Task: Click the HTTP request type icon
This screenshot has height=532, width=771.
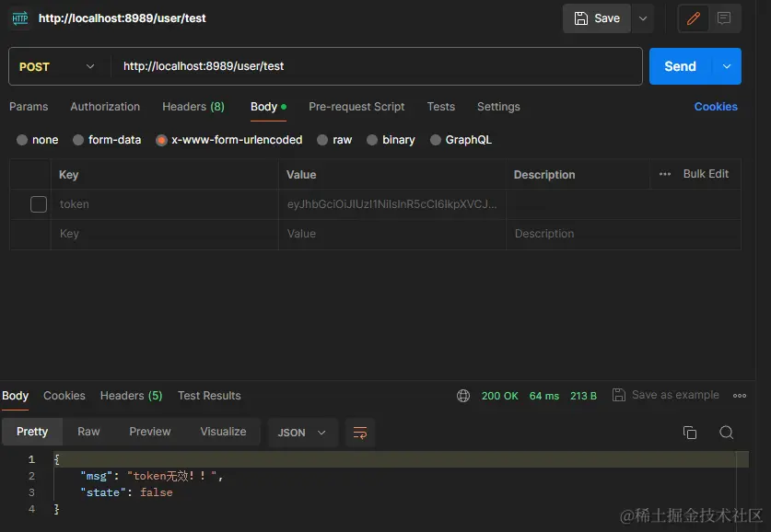Action: 20,18
